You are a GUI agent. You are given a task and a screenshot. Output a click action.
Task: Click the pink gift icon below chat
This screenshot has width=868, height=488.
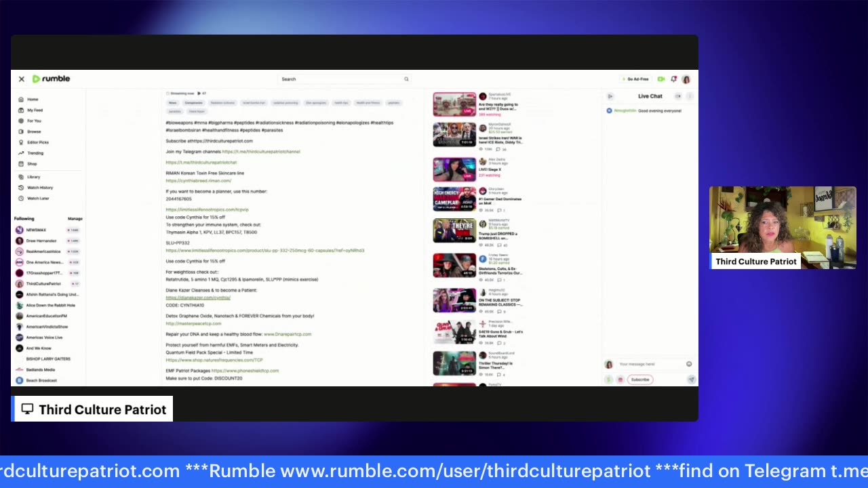620,380
